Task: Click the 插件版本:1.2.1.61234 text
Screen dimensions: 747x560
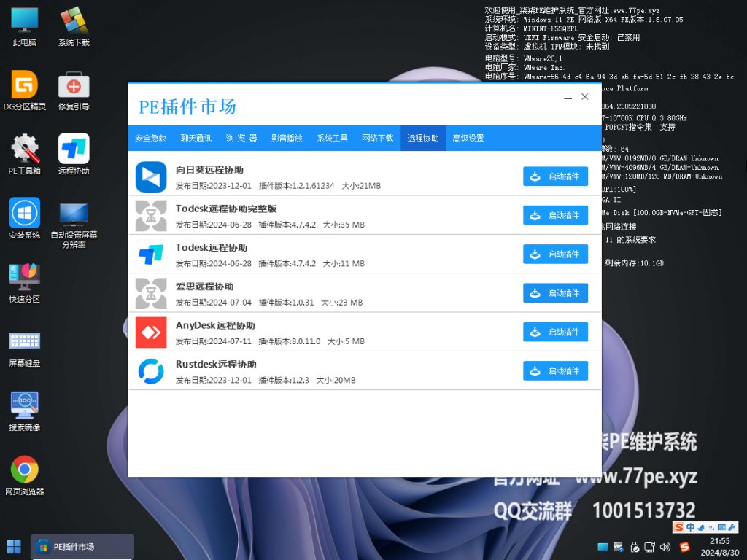Action: [296, 186]
